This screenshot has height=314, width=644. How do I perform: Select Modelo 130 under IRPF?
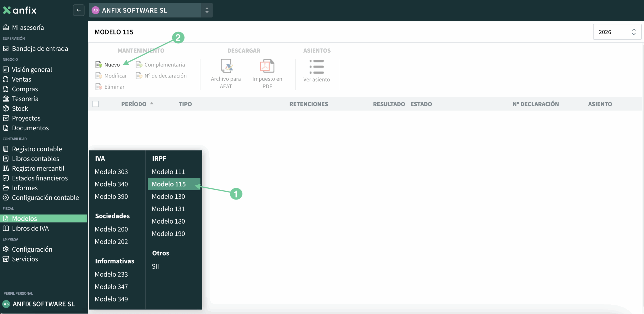[168, 196]
